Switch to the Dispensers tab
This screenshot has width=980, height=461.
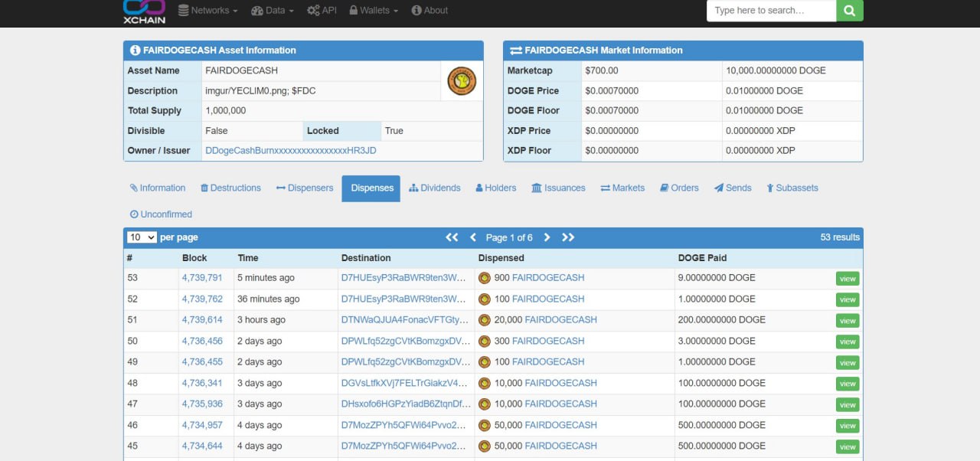pyautogui.click(x=305, y=188)
